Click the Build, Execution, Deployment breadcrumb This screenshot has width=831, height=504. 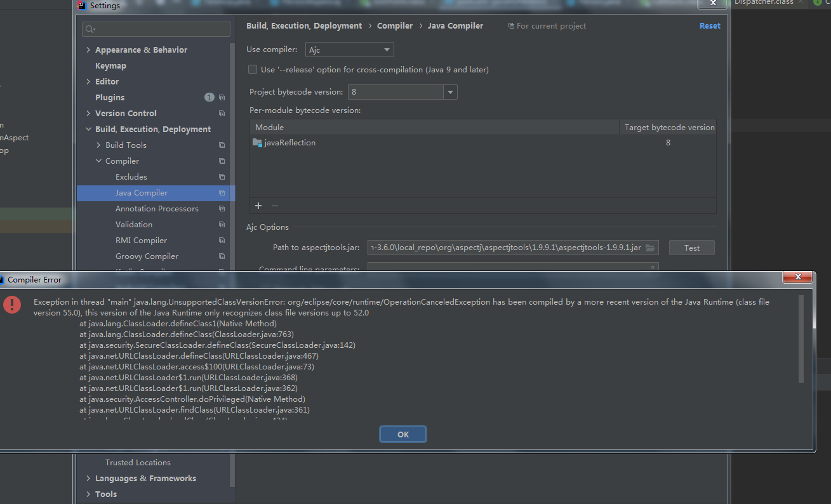coord(304,26)
